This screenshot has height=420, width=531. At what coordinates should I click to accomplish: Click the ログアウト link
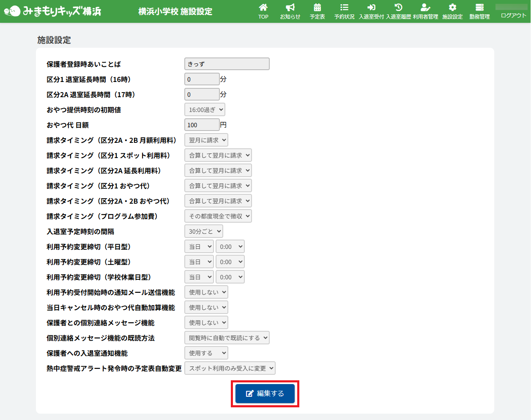point(513,16)
